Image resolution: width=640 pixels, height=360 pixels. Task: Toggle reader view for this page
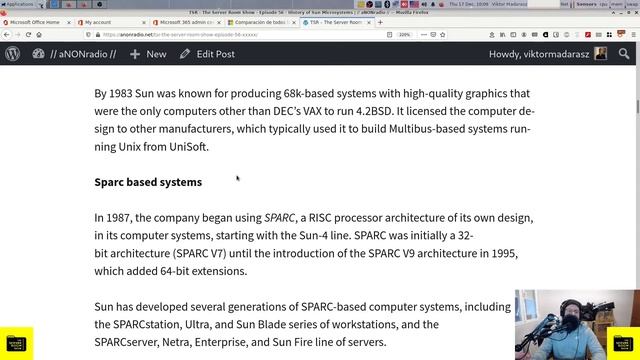(389, 35)
